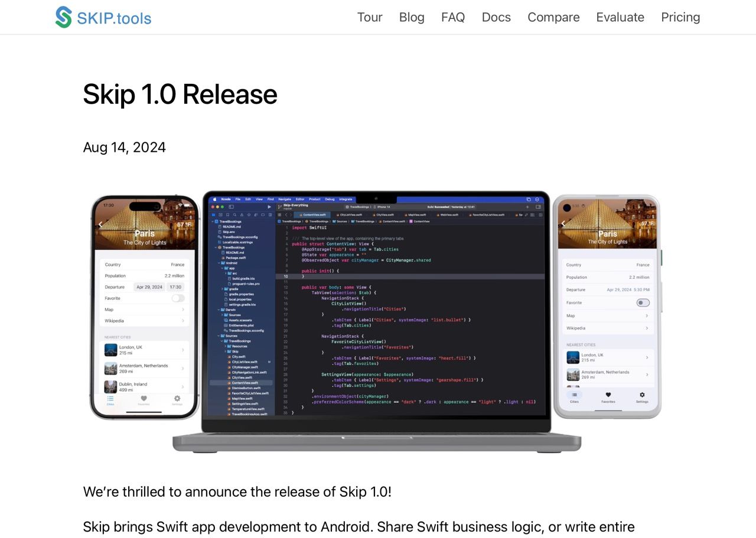Screen dimensions: 756x538
Task: Select Dublin, Ireland row on the iPhone
Action: coord(145,386)
